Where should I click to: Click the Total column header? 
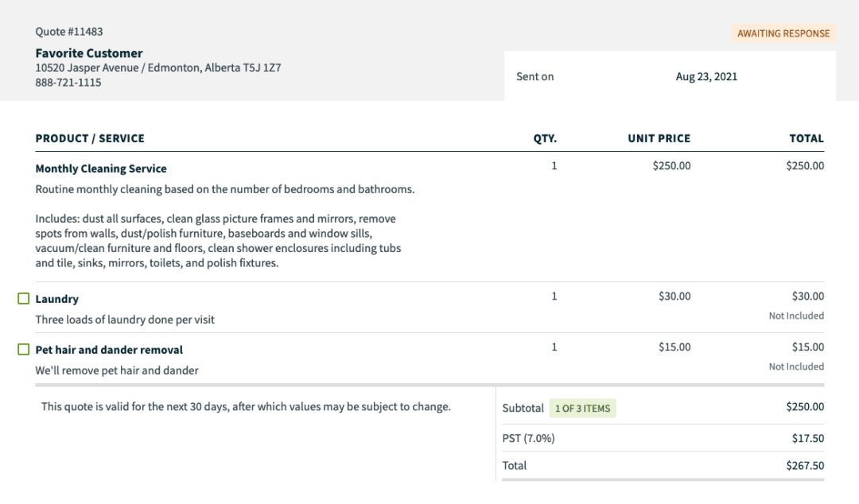tap(806, 138)
